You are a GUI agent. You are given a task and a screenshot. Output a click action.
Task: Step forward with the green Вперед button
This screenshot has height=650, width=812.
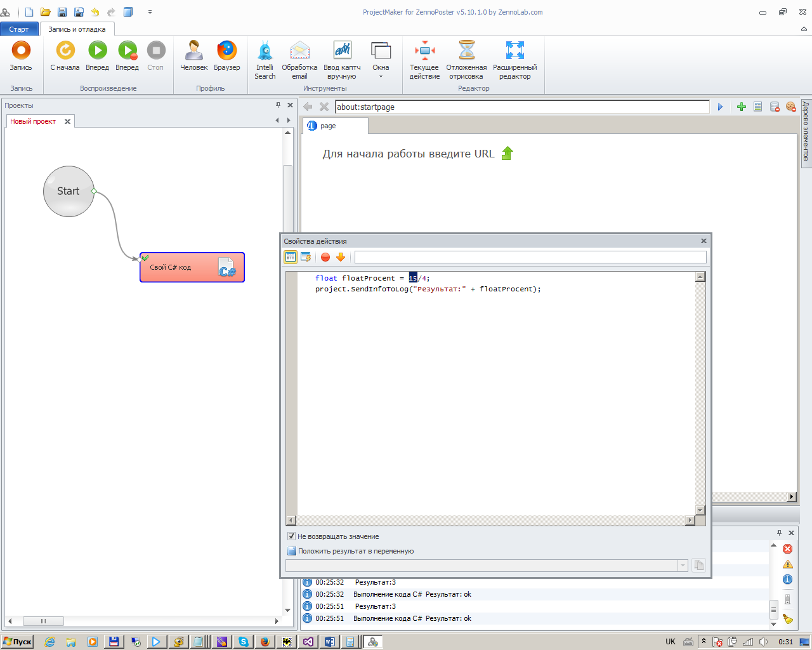pyautogui.click(x=97, y=56)
